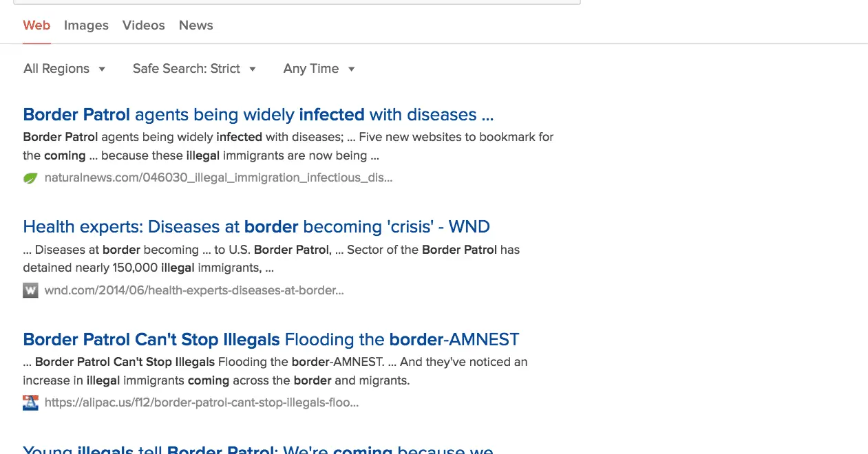Click the Natural News green leaf favicon
Viewport: 868px width, 454px height.
[30, 178]
